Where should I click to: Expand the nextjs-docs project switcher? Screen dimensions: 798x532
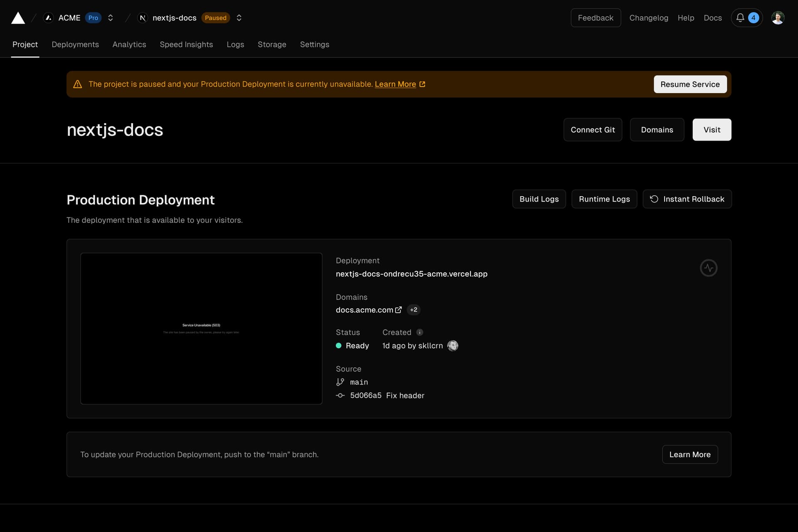click(x=239, y=18)
